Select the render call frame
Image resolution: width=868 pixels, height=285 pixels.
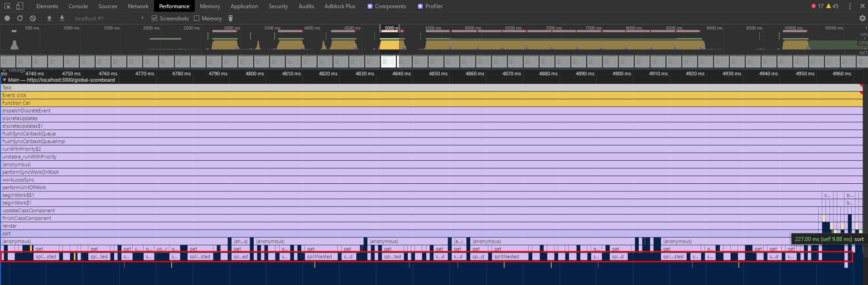click(x=410, y=226)
